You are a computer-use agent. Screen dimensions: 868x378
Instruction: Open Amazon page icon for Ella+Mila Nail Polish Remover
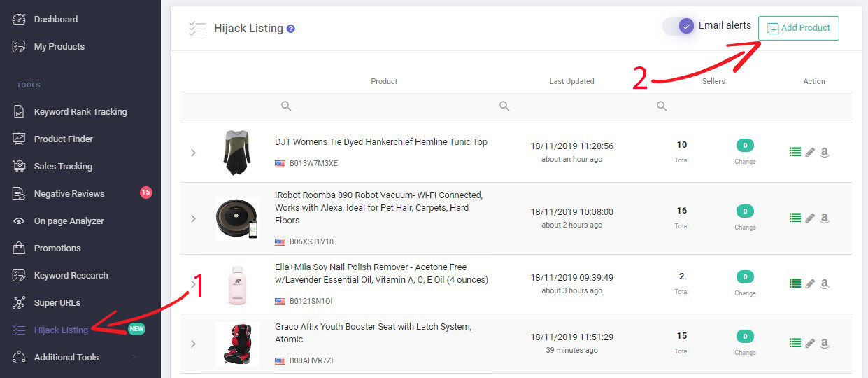pos(825,283)
